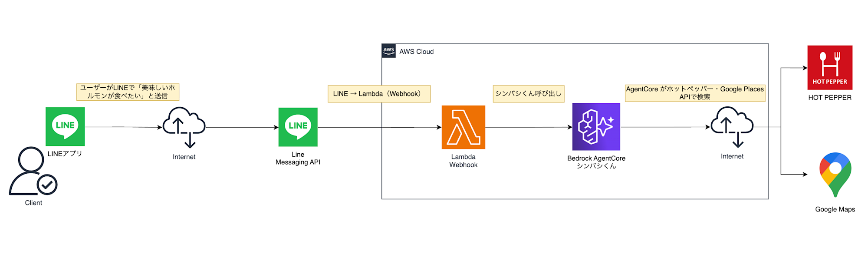Image resolution: width=868 pixels, height=264 pixels.
Task: Select the LINE app icon above LINEアプリ
Action: 65,127
